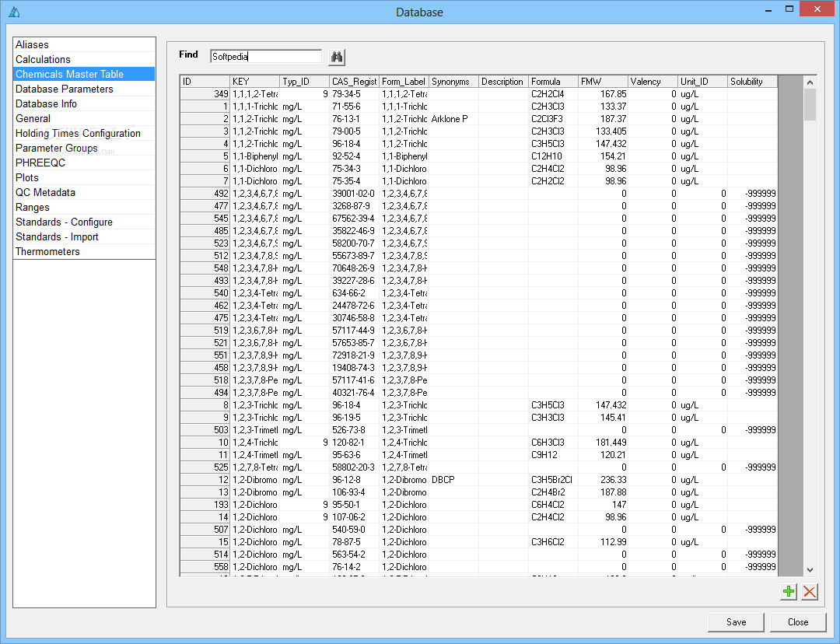The width and height of the screenshot is (840, 644).
Task: Click the scrollbar up arrow
Action: (x=810, y=82)
